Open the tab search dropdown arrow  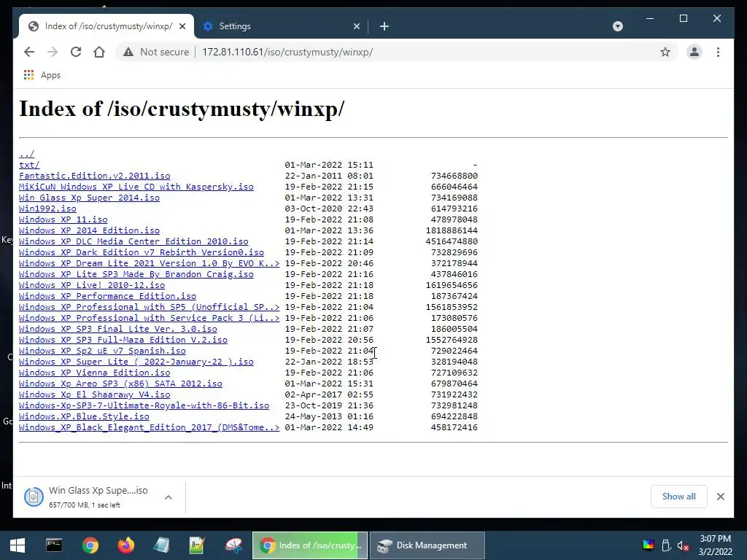617,26
